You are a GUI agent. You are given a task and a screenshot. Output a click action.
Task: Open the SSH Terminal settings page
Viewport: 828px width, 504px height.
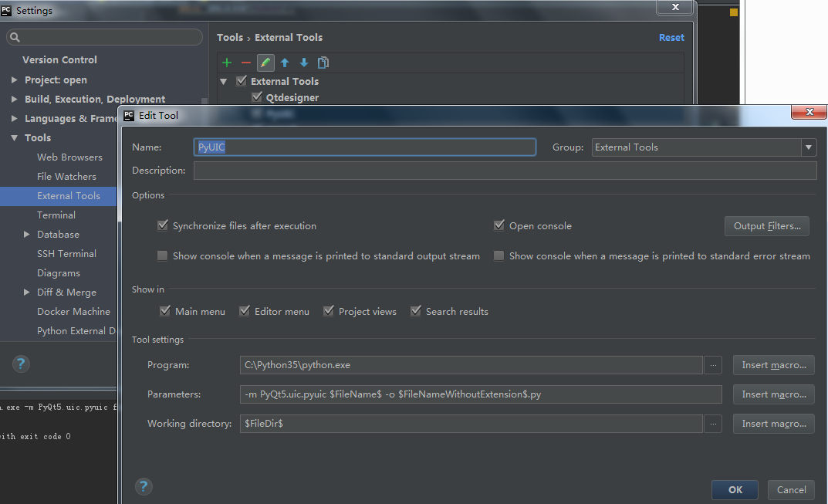pos(66,254)
